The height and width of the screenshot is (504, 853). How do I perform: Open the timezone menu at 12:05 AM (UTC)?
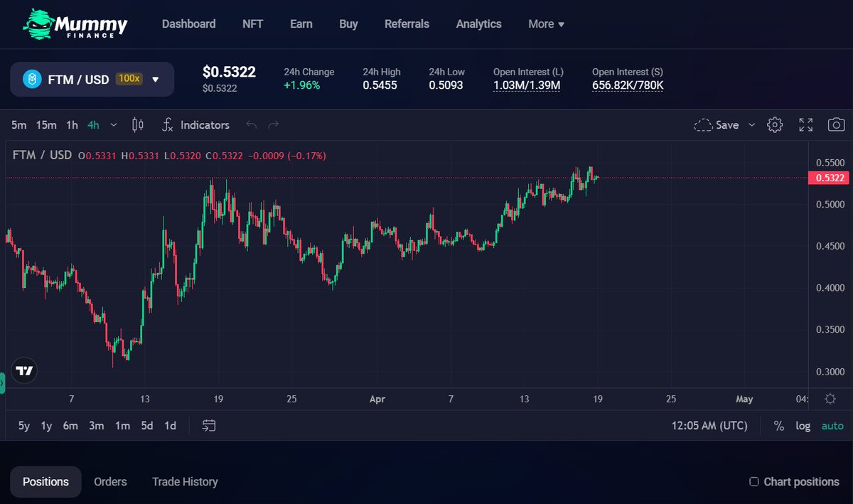tap(709, 426)
